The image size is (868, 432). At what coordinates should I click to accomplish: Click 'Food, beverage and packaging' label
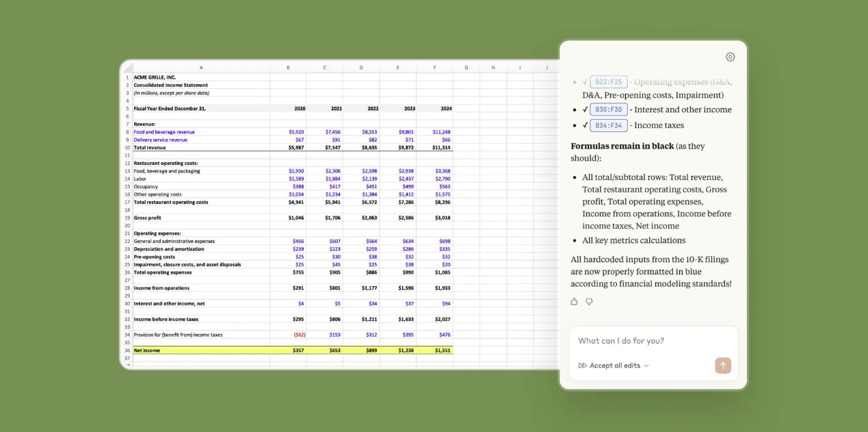[x=167, y=171]
